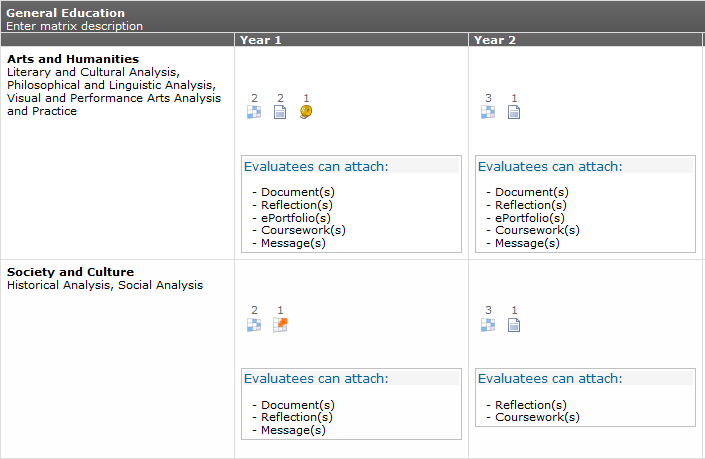
Task: Open yellow message icon in Arts and Humanities Year 1
Action: pos(306,112)
